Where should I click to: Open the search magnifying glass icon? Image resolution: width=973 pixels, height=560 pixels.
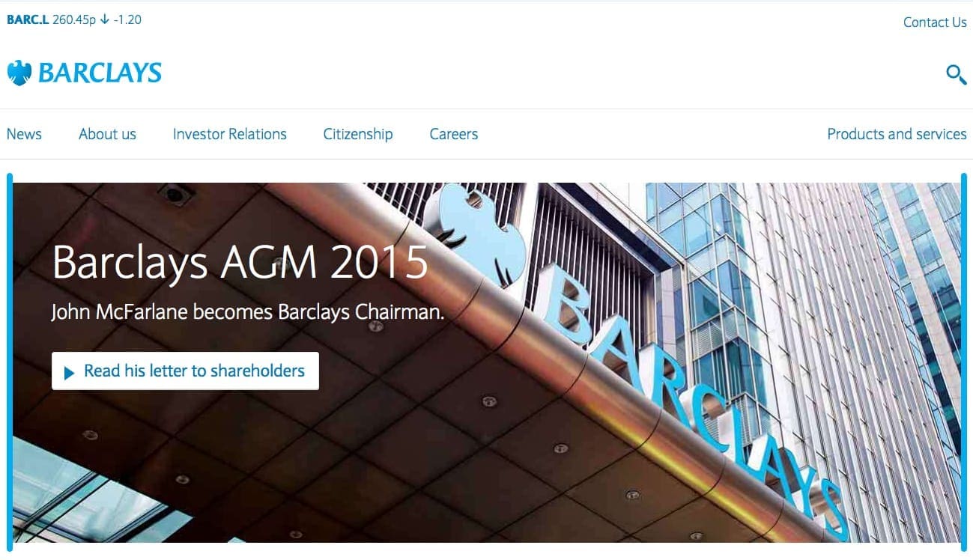(956, 74)
